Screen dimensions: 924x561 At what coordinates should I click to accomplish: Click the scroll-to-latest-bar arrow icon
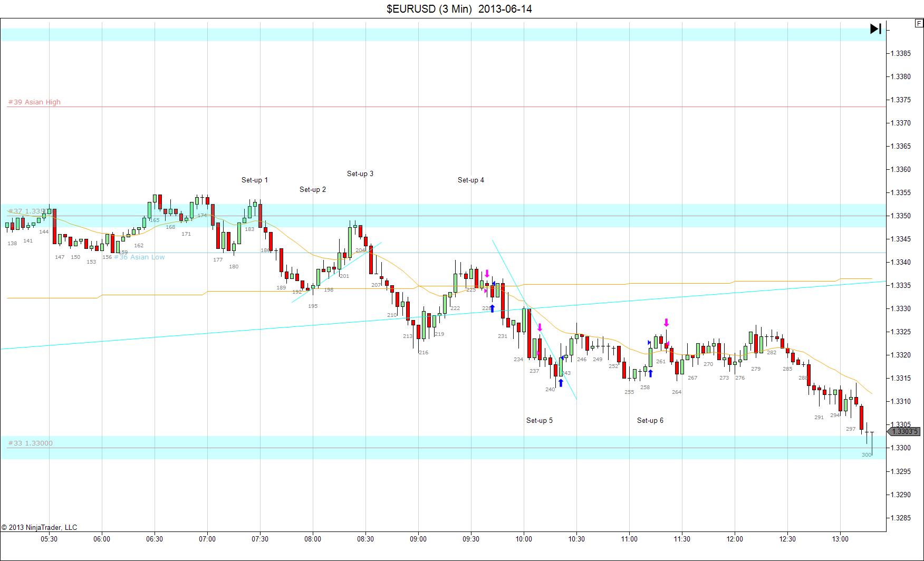coord(875,28)
